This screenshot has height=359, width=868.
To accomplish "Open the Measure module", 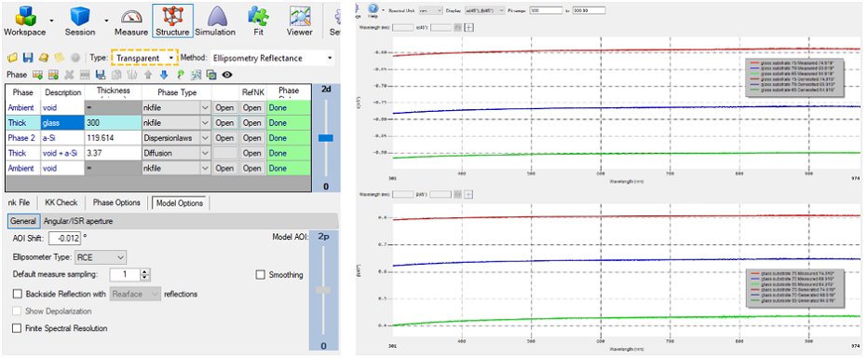I will pyautogui.click(x=131, y=20).
